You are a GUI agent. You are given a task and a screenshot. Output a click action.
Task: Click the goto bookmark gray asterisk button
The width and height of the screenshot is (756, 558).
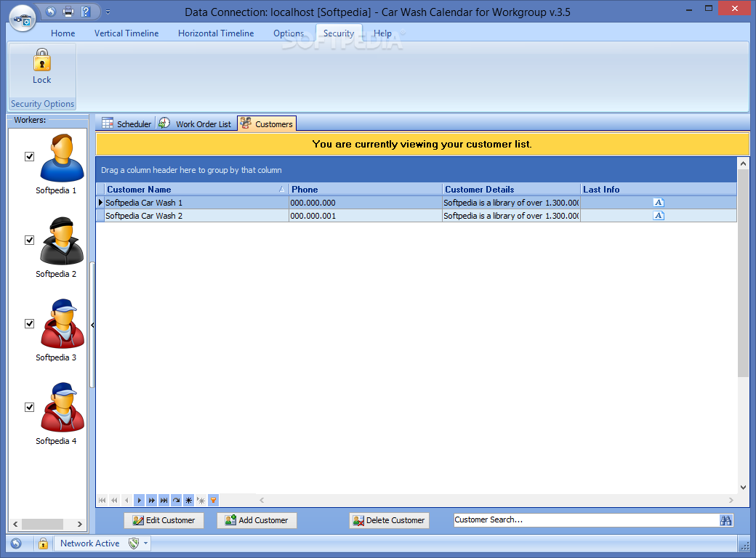pos(201,500)
